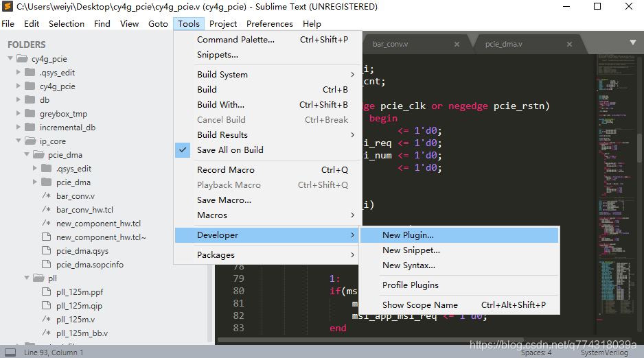Open the Preferences menu
The width and height of the screenshot is (644, 358).
click(269, 24)
